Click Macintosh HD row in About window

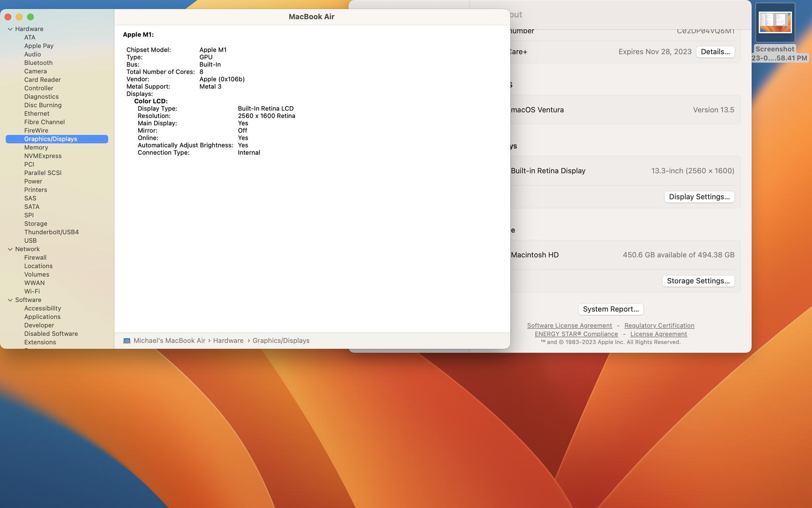[x=625, y=255]
